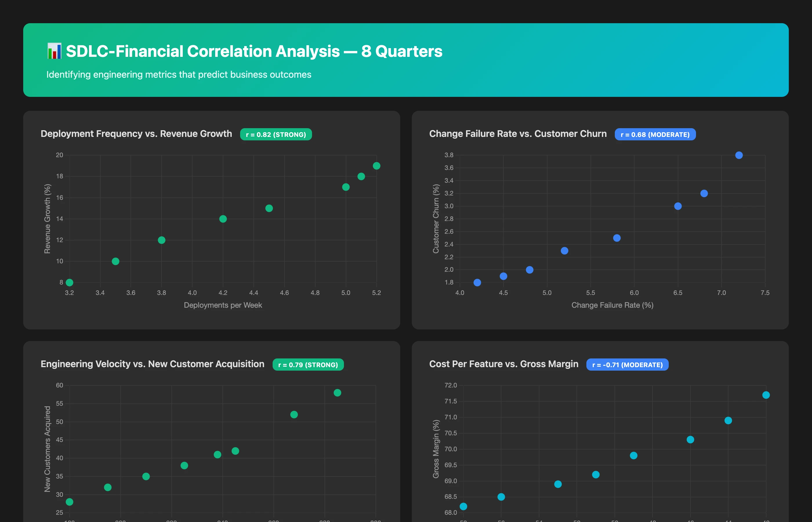Click the Customer Churn (%) y-axis label
The height and width of the screenshot is (522, 812).
[436, 219]
